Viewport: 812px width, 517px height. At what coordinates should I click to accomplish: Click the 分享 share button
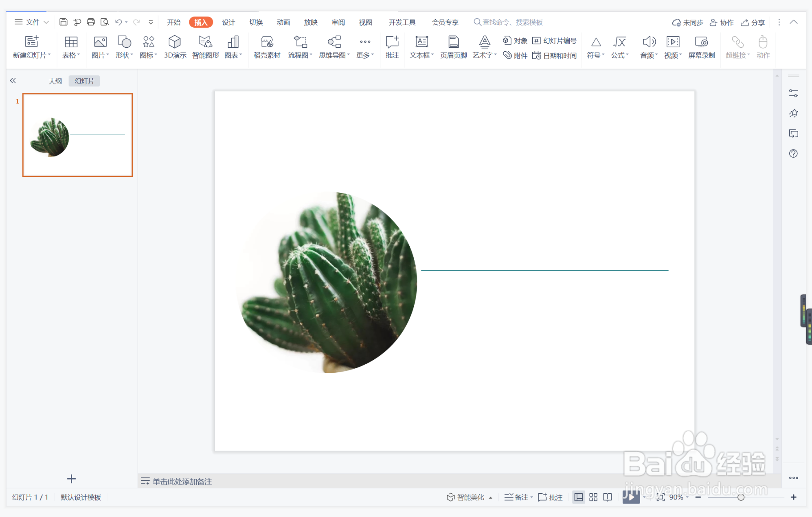tap(753, 22)
